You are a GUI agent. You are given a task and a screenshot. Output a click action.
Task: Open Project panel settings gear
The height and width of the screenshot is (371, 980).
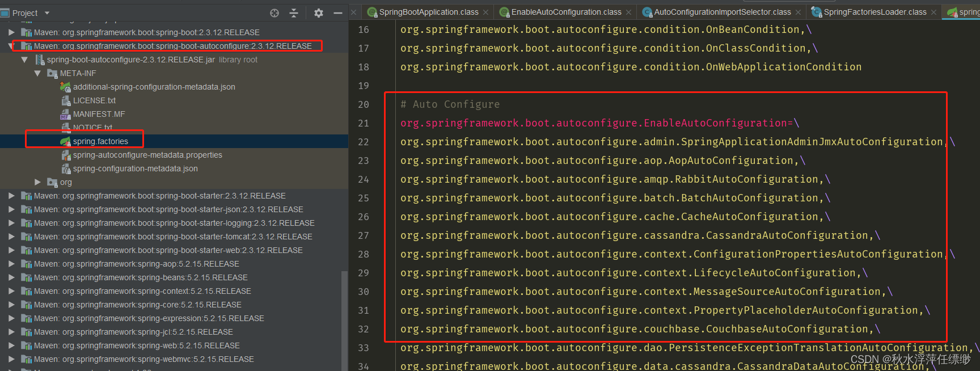point(319,12)
